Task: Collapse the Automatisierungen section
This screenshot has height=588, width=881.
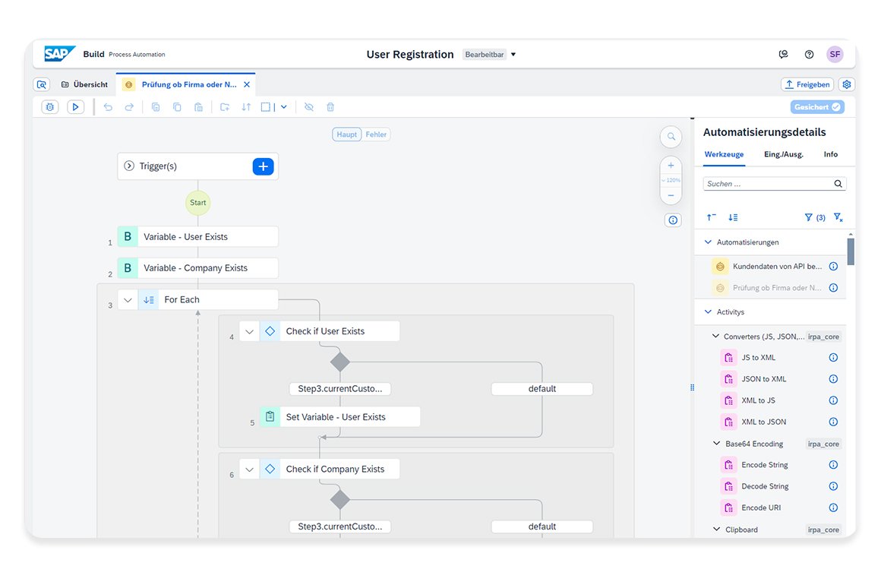Action: pos(709,242)
